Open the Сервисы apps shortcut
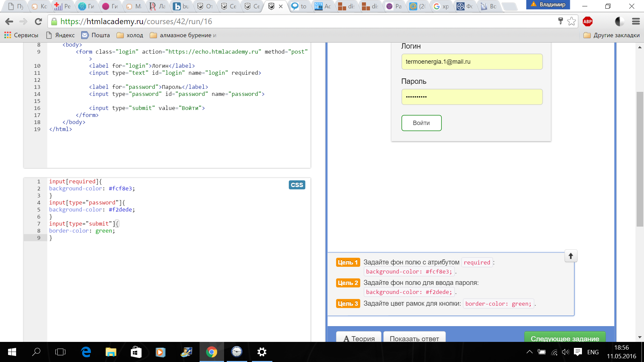This screenshot has width=644, height=362. (21, 35)
